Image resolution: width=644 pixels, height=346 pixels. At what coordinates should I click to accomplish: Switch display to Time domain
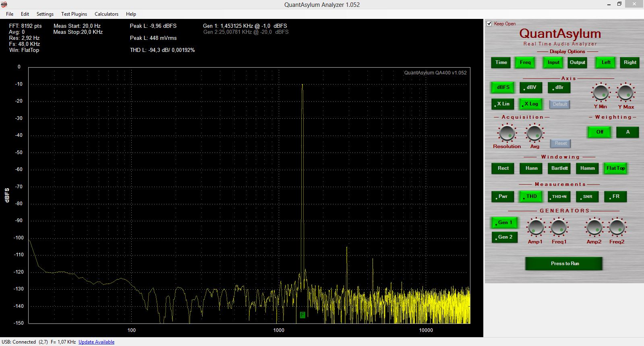[x=501, y=62]
